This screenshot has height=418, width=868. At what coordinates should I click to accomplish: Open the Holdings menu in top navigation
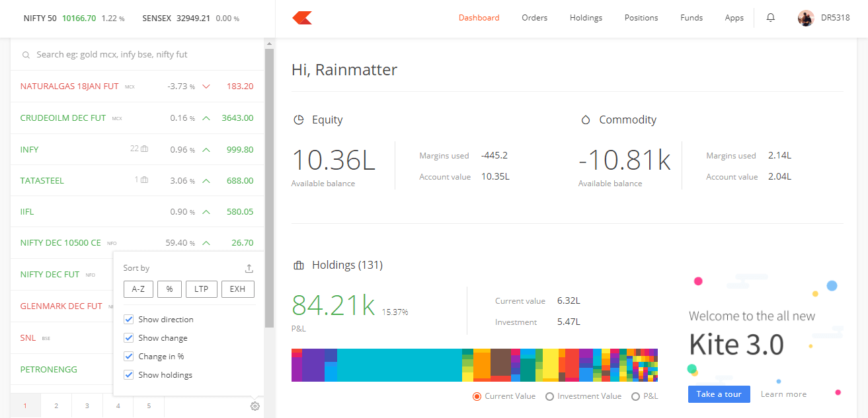pyautogui.click(x=586, y=18)
